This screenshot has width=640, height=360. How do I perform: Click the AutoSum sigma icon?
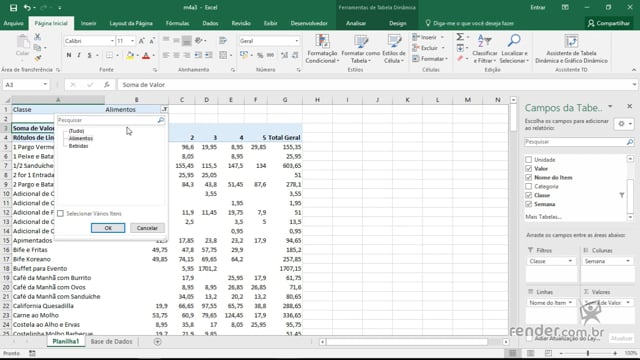click(x=460, y=37)
